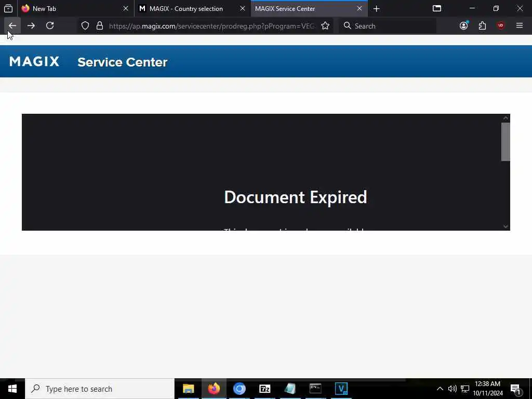
Task: Open the extensions puzzle icon
Action: pos(482,26)
